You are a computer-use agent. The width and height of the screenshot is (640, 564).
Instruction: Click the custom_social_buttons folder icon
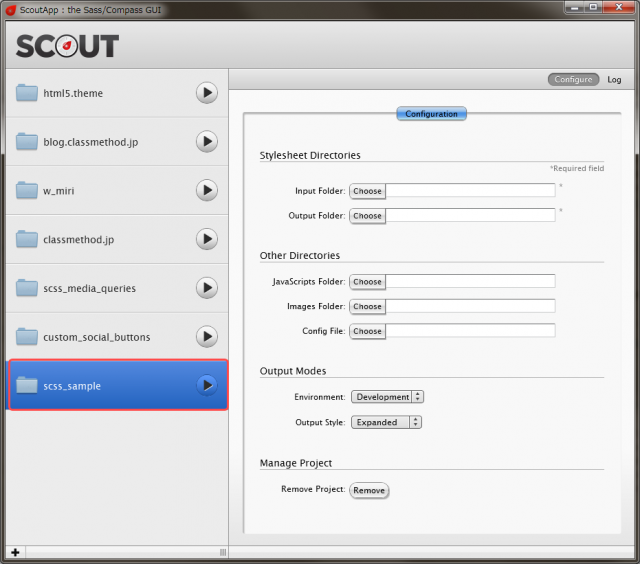coord(27,336)
